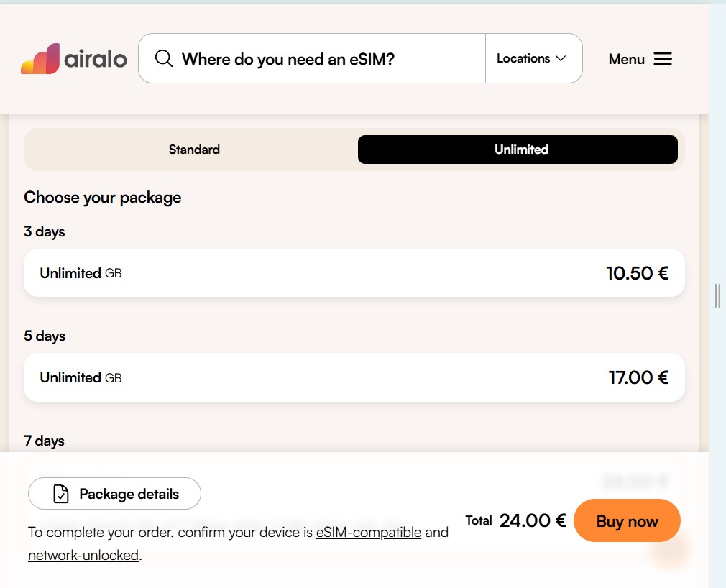Open the eSIM-compatible link
726x588 pixels.
[369, 532]
